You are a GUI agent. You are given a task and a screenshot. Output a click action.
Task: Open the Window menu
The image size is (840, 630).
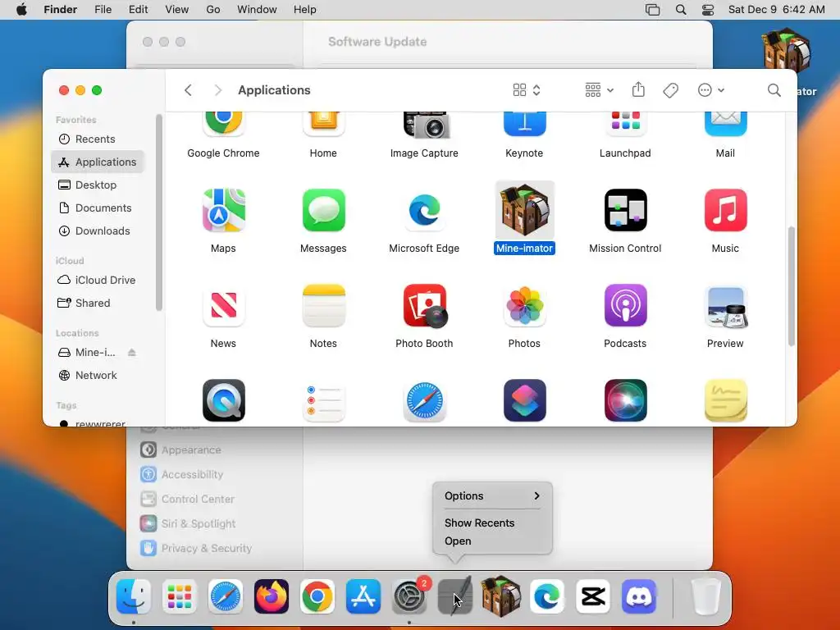257,10
